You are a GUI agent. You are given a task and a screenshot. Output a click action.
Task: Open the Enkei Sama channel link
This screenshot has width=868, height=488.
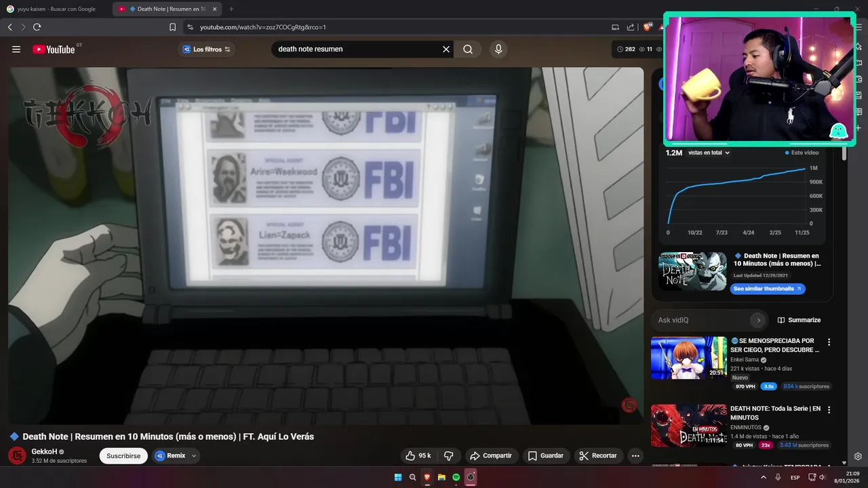pos(745,360)
